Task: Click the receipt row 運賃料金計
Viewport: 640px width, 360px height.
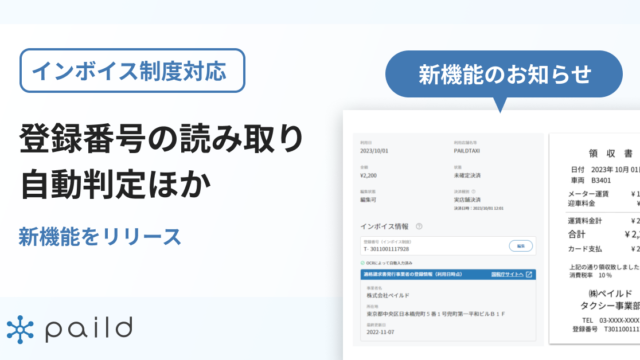Action: pos(604,221)
